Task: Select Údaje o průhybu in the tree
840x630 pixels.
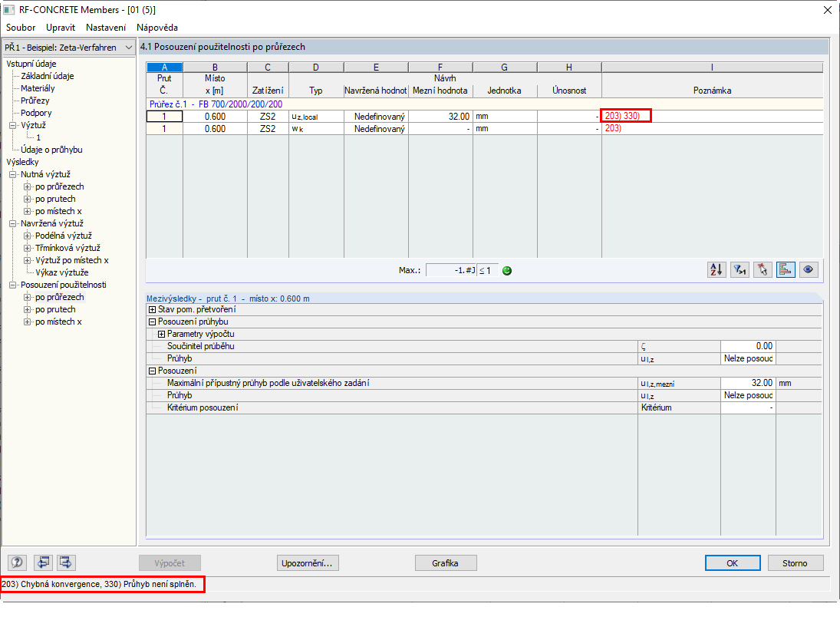Action: pos(51,150)
